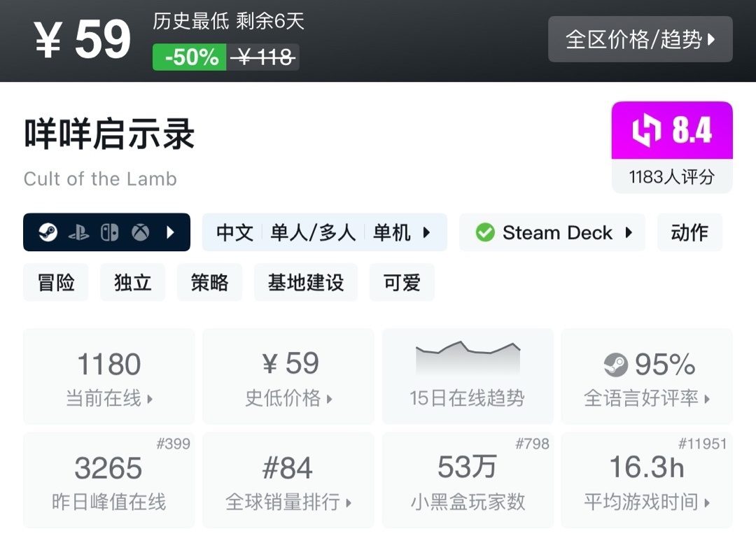
Task: Click the PlayStation platform icon
Action: (78, 232)
